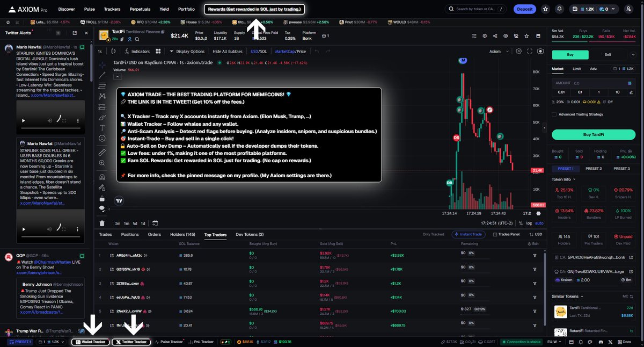Select the crosshair cursor chart tool

pos(102,64)
